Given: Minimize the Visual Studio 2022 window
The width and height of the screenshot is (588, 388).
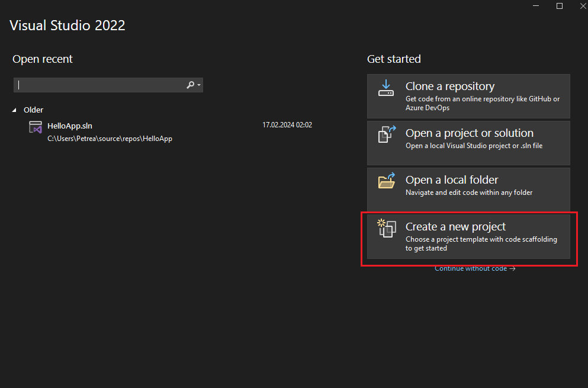Looking at the screenshot, I should coord(536,6).
